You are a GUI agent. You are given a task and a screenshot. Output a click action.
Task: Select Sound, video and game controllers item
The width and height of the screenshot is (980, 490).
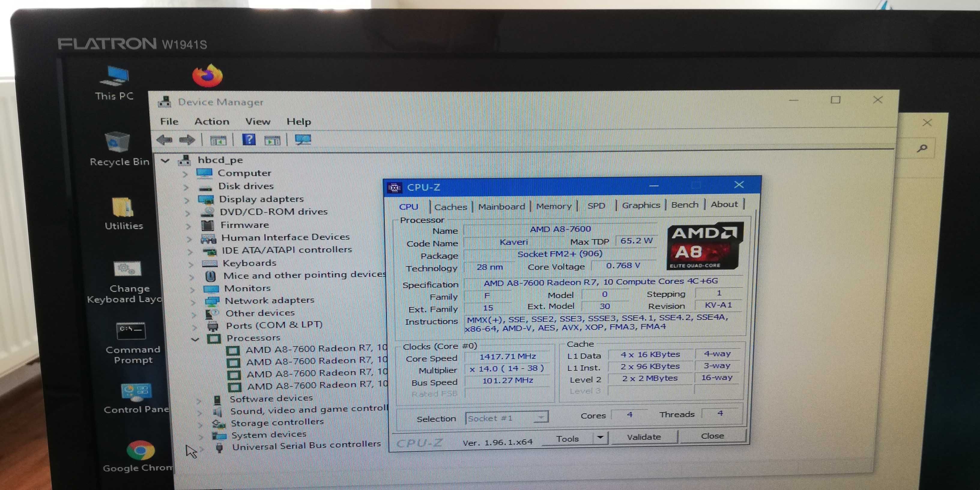pyautogui.click(x=309, y=410)
